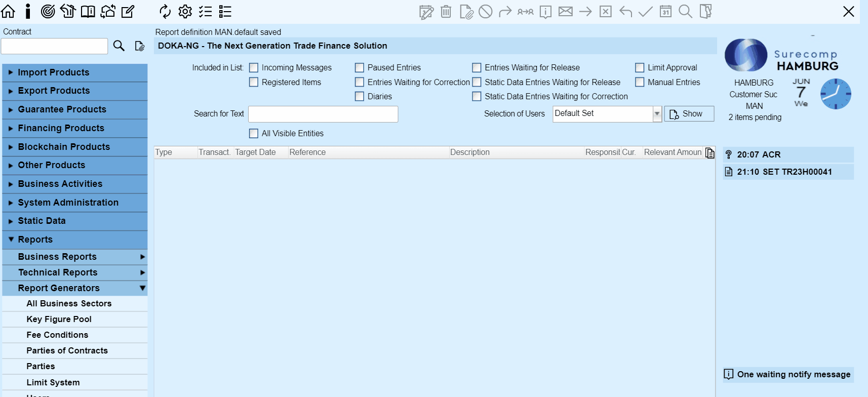The width and height of the screenshot is (868, 397).
Task: Check Entries Waiting for Correction
Action: [x=360, y=82]
